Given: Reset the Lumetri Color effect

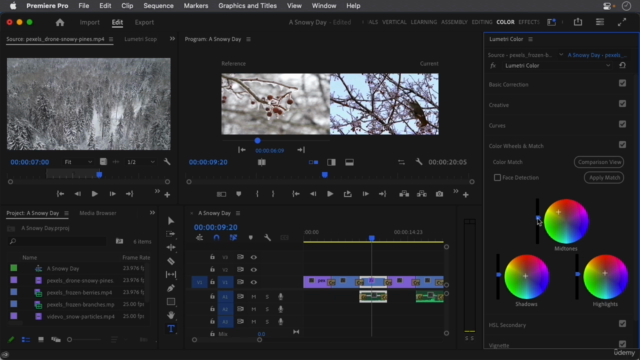Looking at the screenshot, I should pyautogui.click(x=622, y=65).
